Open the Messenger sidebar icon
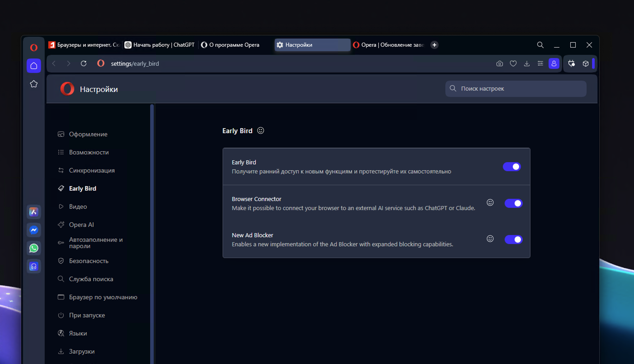 pos(34,230)
